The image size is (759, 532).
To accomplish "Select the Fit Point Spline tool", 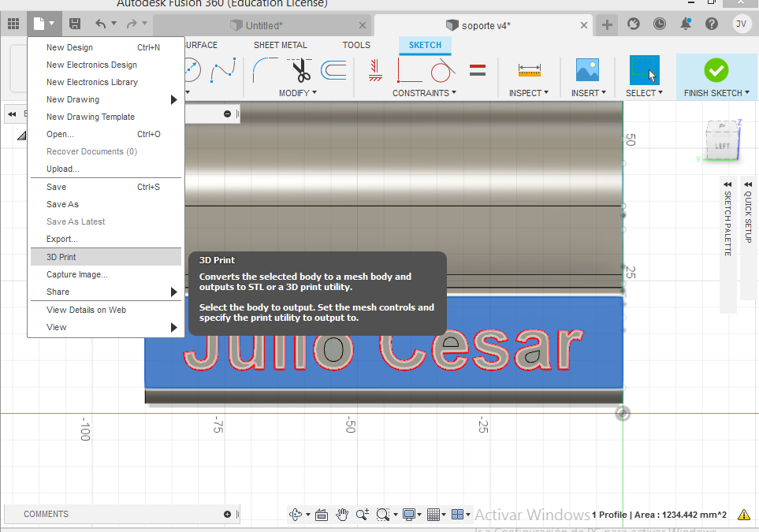I will [223, 69].
